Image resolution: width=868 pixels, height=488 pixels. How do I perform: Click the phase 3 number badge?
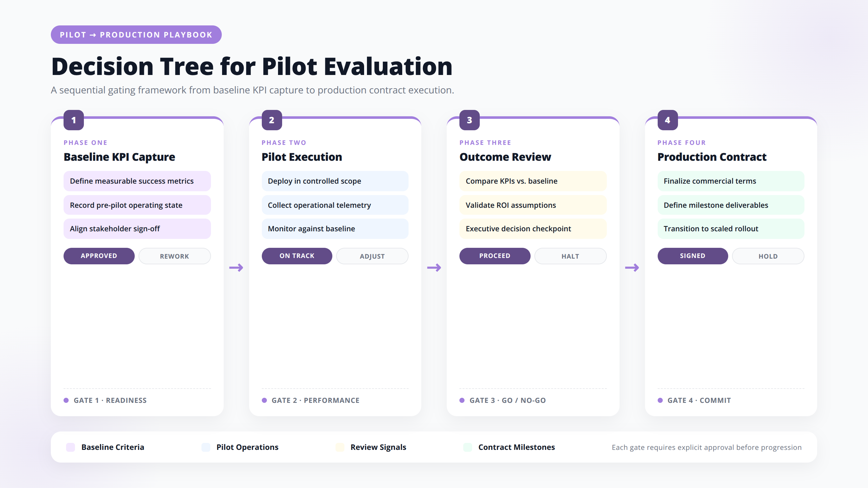pyautogui.click(x=469, y=120)
